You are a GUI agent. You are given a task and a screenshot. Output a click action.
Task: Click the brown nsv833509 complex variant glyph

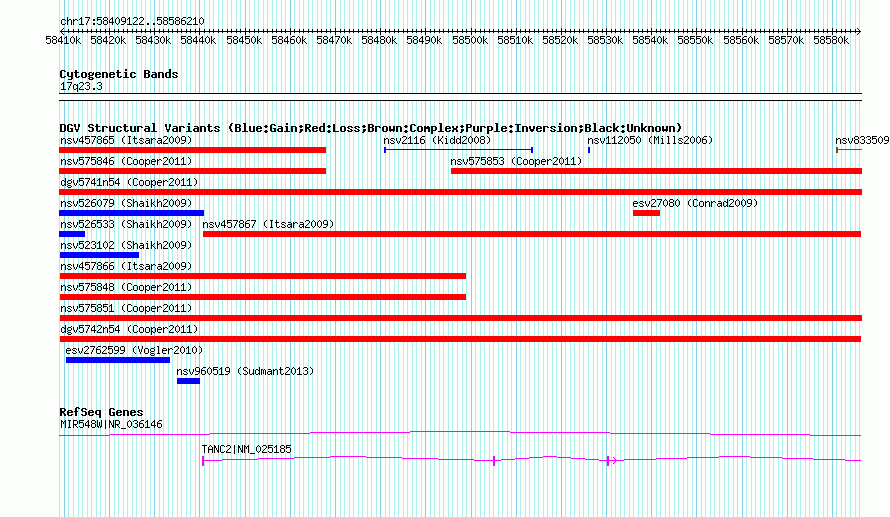pos(849,150)
